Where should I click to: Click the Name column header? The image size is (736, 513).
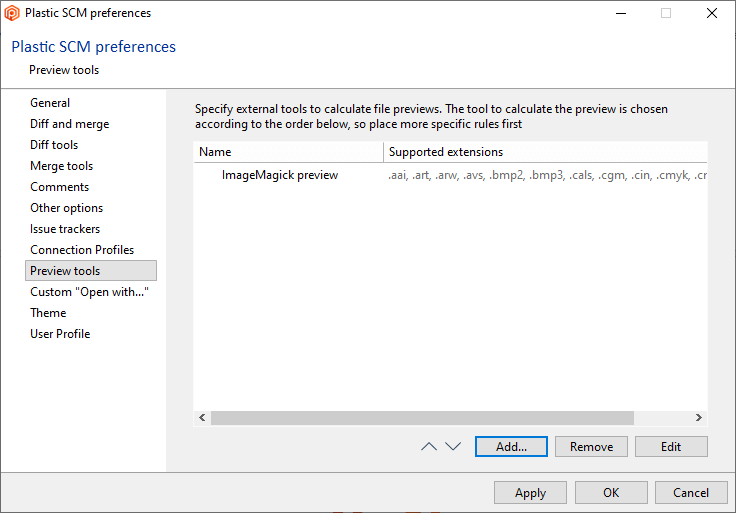click(289, 152)
